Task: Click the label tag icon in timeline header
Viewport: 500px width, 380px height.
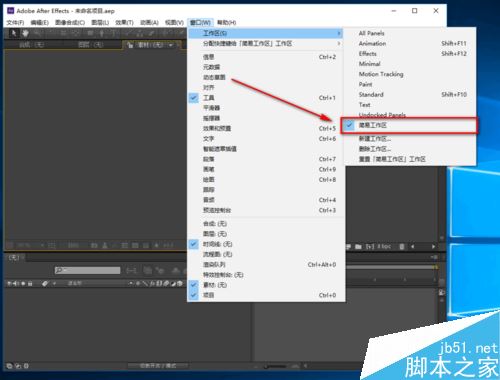Action: tap(45, 283)
